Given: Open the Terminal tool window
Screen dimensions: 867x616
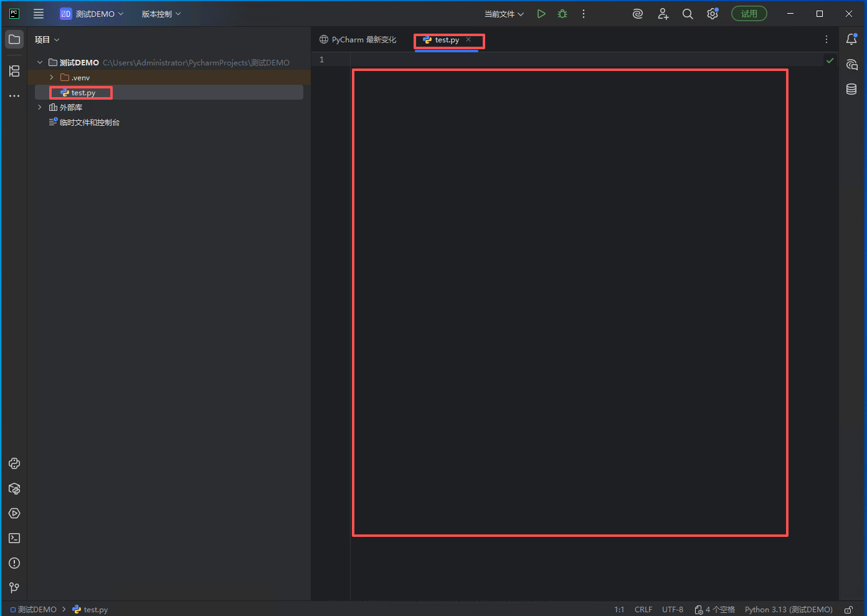Looking at the screenshot, I should click(14, 538).
